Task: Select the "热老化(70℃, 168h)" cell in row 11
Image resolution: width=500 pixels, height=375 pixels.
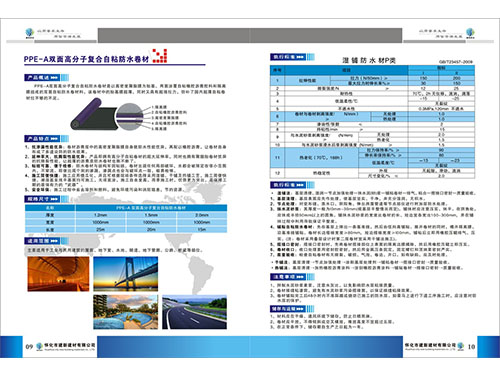Action: pos(321,158)
